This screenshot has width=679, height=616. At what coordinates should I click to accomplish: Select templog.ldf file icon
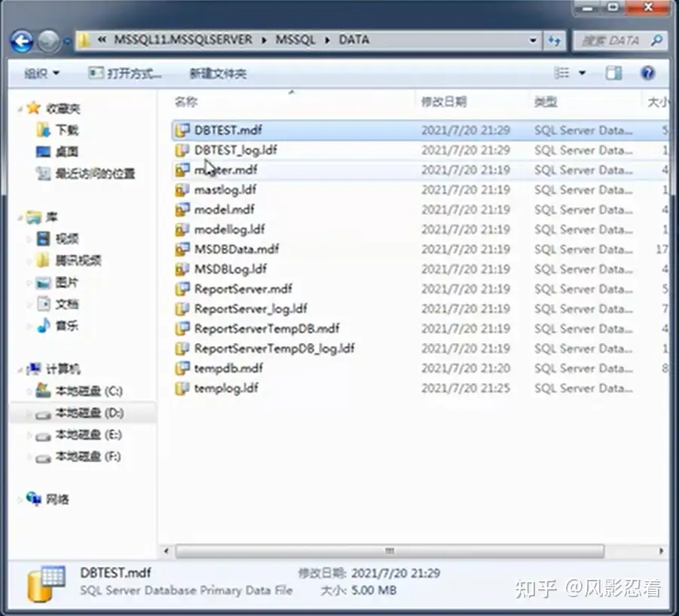(x=182, y=388)
